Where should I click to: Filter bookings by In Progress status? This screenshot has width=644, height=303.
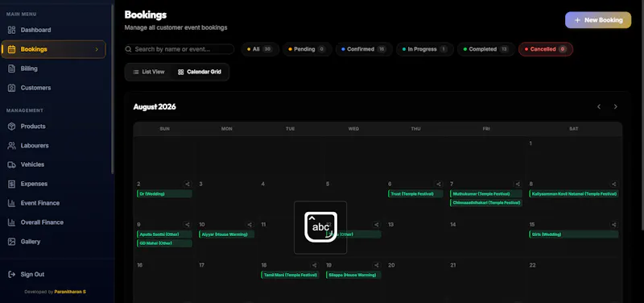(425, 49)
